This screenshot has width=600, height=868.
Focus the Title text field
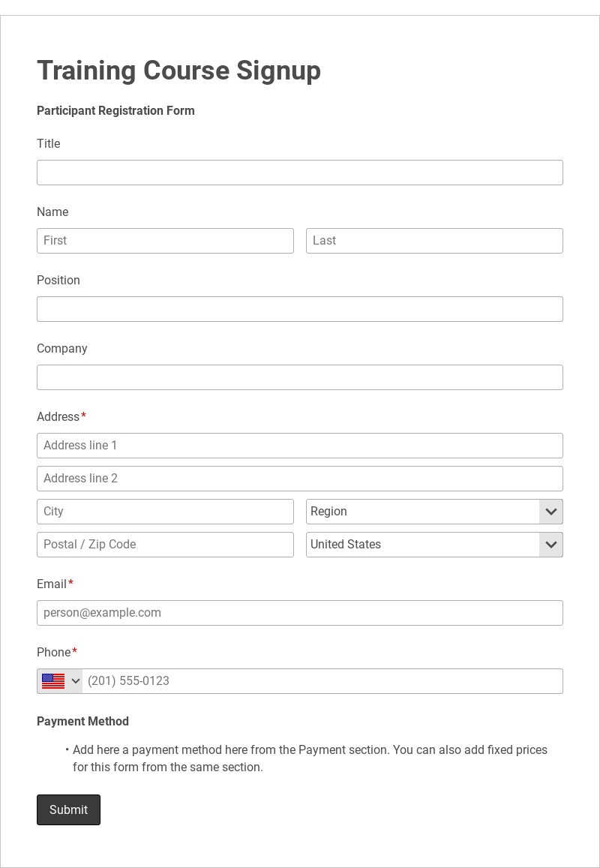coord(299,173)
